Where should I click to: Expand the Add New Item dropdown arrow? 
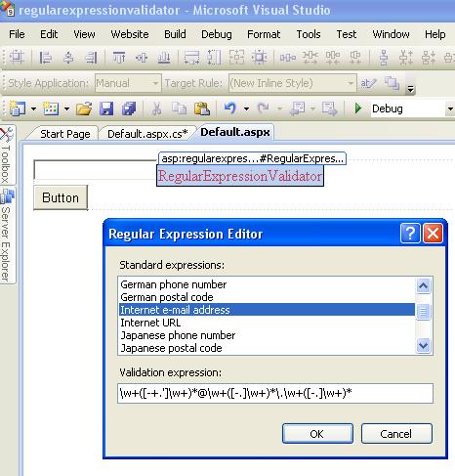[x=66, y=108]
